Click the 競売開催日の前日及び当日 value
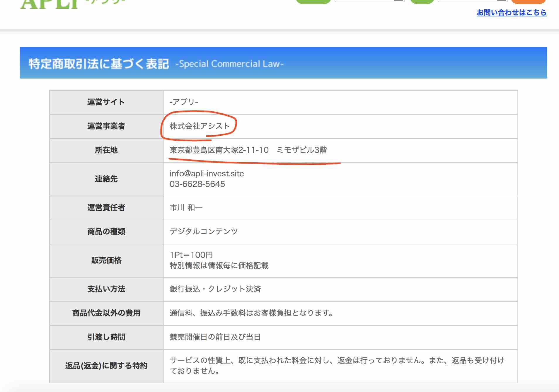Viewport: 559px width, 392px height. pyautogui.click(x=215, y=337)
